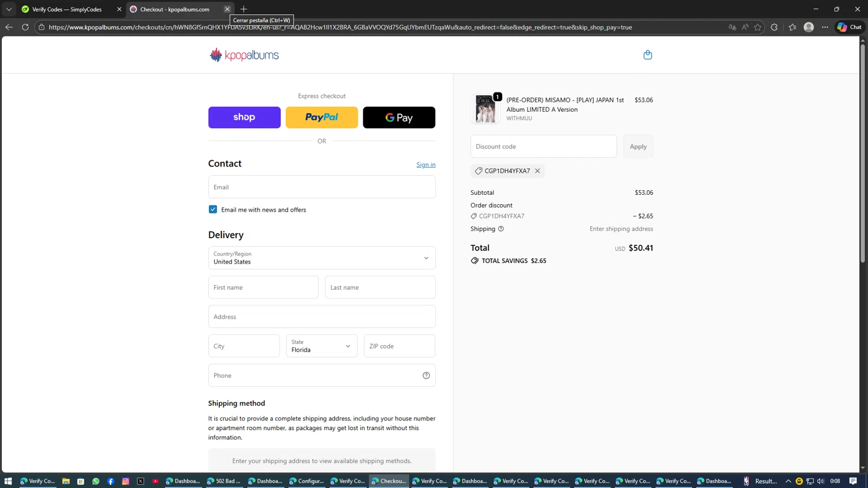Open shipping info question mark icon
The width and height of the screenshot is (868, 488).
501,229
